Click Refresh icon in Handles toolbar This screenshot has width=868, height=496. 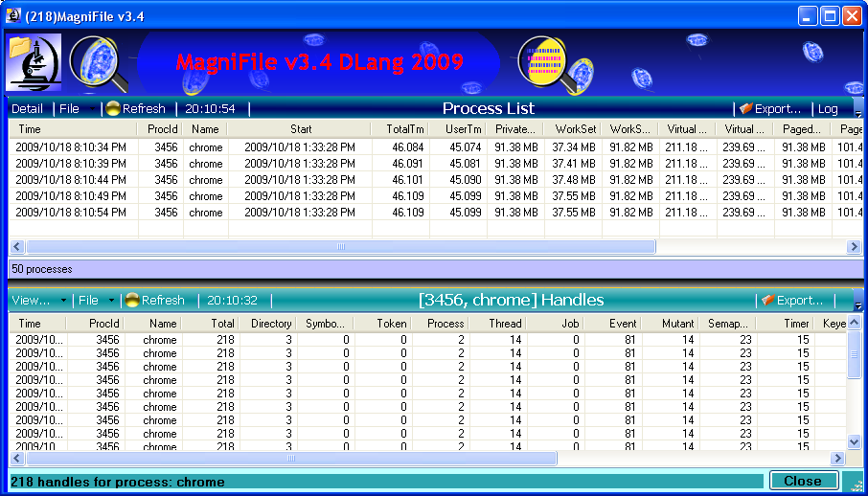132,301
